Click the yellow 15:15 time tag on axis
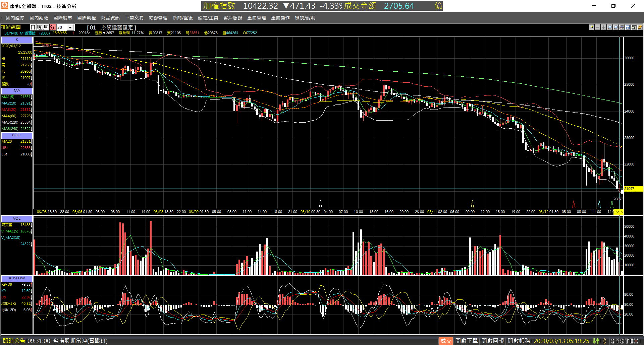 click(x=618, y=212)
